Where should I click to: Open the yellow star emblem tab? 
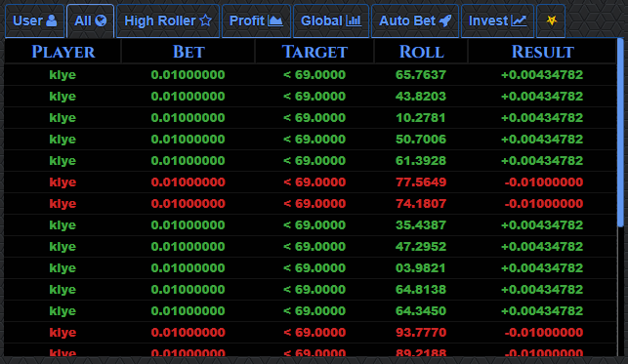click(551, 20)
